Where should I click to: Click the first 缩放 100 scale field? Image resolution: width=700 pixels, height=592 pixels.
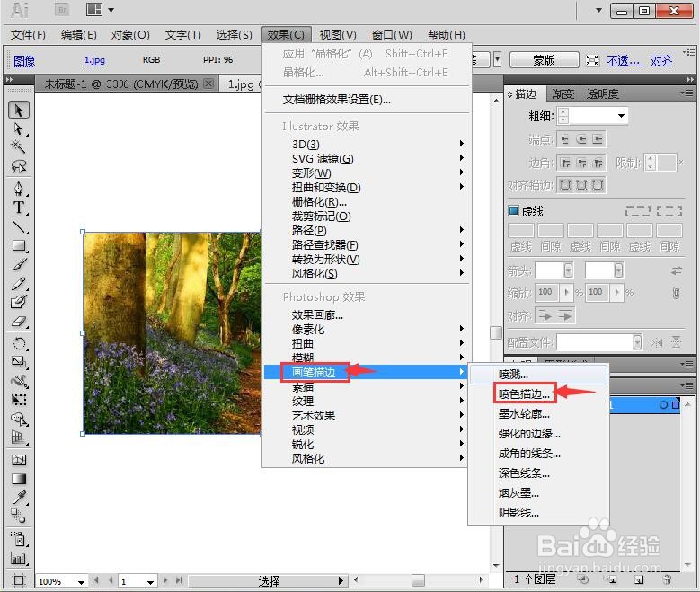pos(547,292)
